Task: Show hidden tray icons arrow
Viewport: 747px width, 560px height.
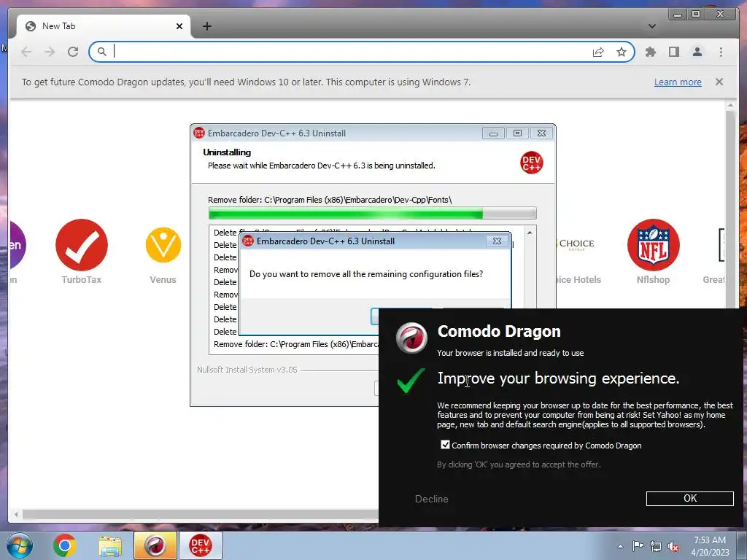Action: [620, 546]
